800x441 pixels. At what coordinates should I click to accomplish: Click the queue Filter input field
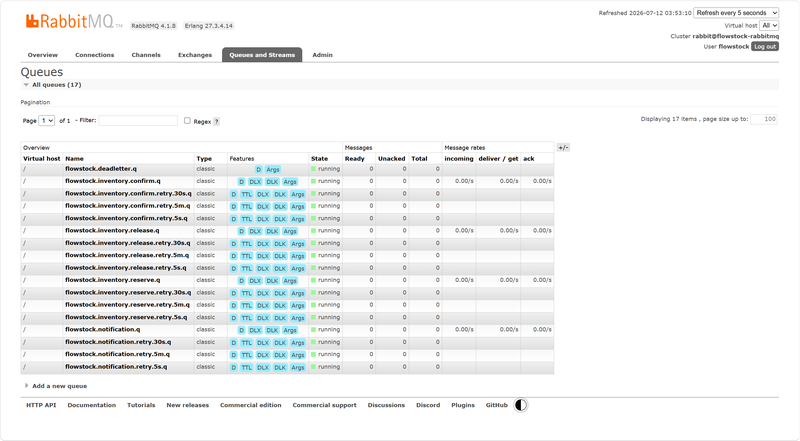[138, 120]
